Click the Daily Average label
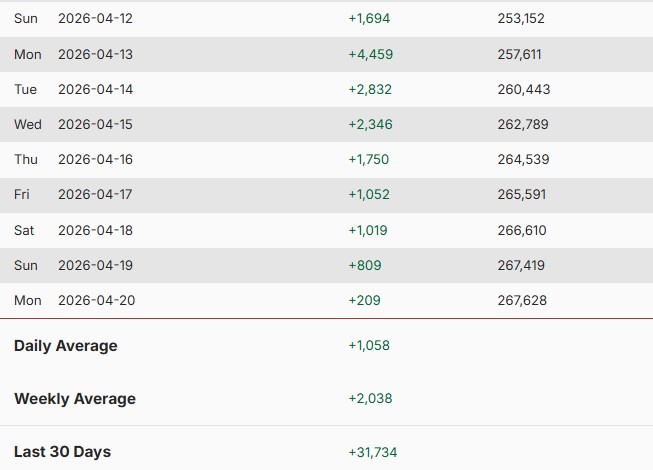This screenshot has width=653, height=470. (66, 346)
